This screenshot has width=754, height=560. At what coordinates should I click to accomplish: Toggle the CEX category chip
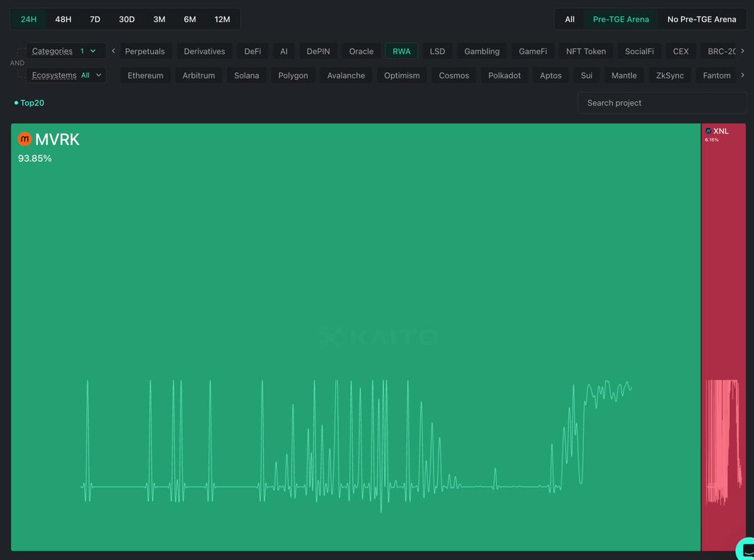coord(681,52)
